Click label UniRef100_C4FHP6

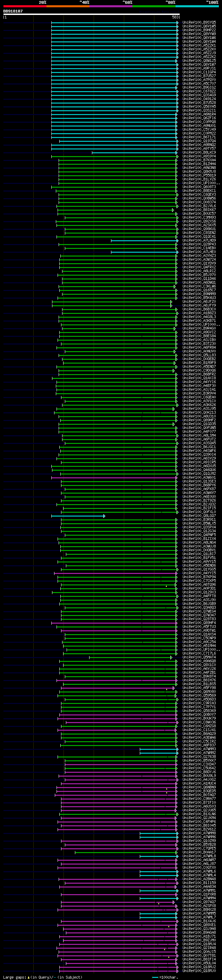tap(199, 821)
